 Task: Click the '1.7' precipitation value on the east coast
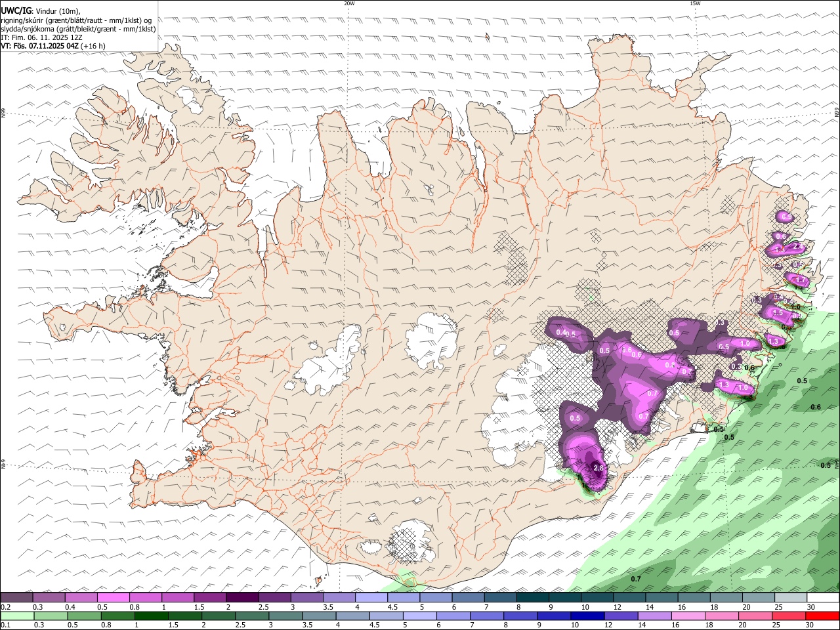[801, 280]
